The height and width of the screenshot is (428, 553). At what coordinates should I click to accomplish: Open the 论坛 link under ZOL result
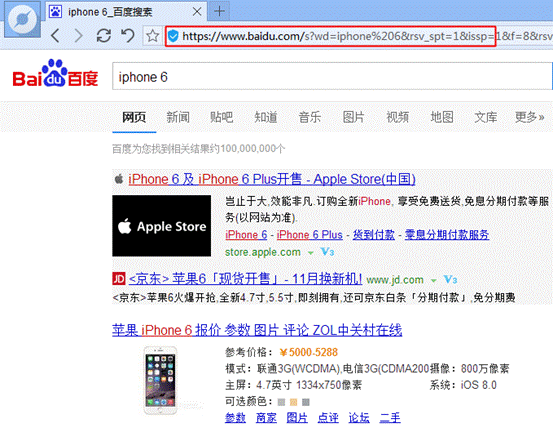tap(359, 418)
